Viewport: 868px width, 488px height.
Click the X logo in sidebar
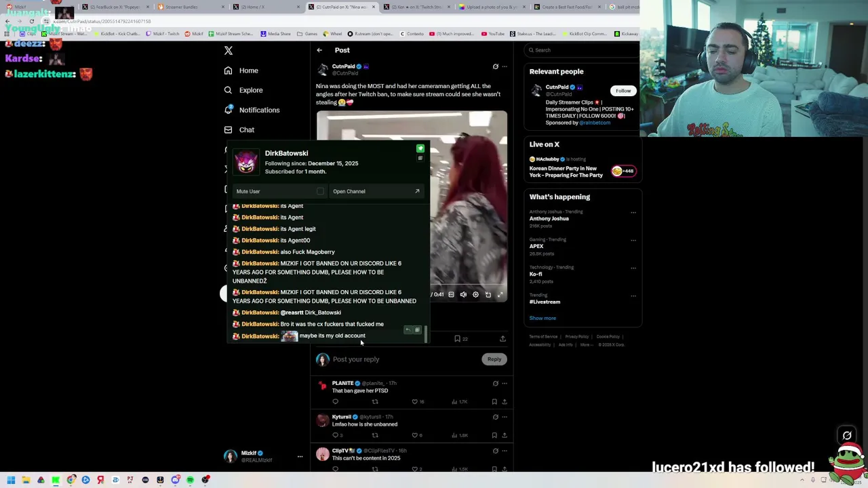click(229, 51)
